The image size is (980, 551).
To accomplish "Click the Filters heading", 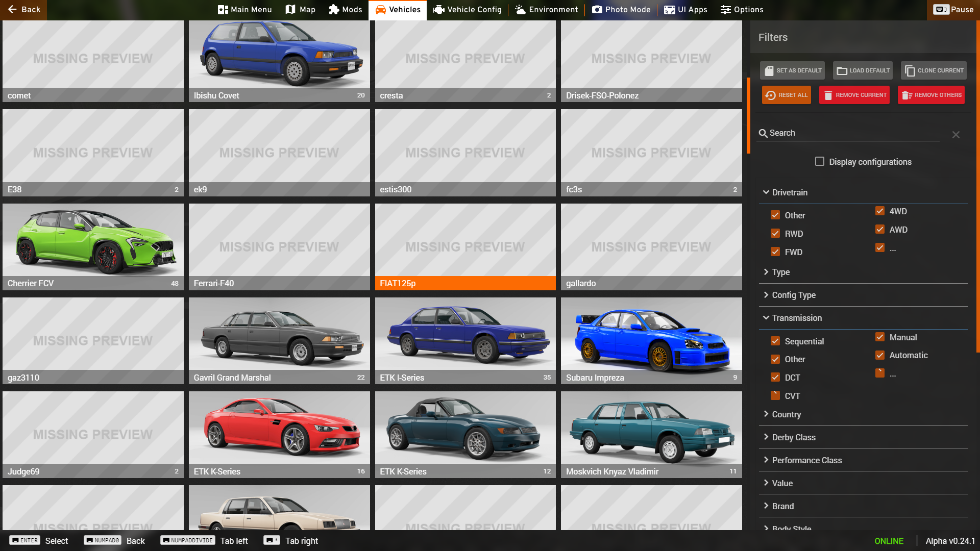I will click(x=773, y=37).
